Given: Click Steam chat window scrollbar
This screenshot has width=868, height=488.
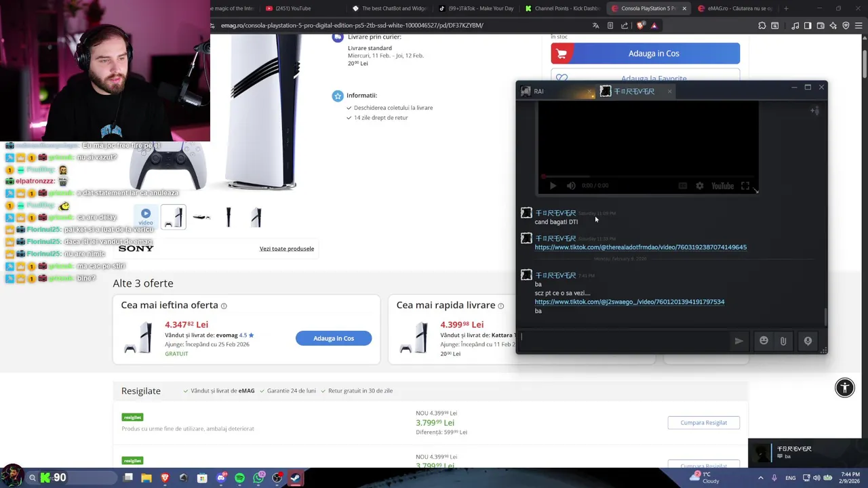Looking at the screenshot, I should [825, 316].
